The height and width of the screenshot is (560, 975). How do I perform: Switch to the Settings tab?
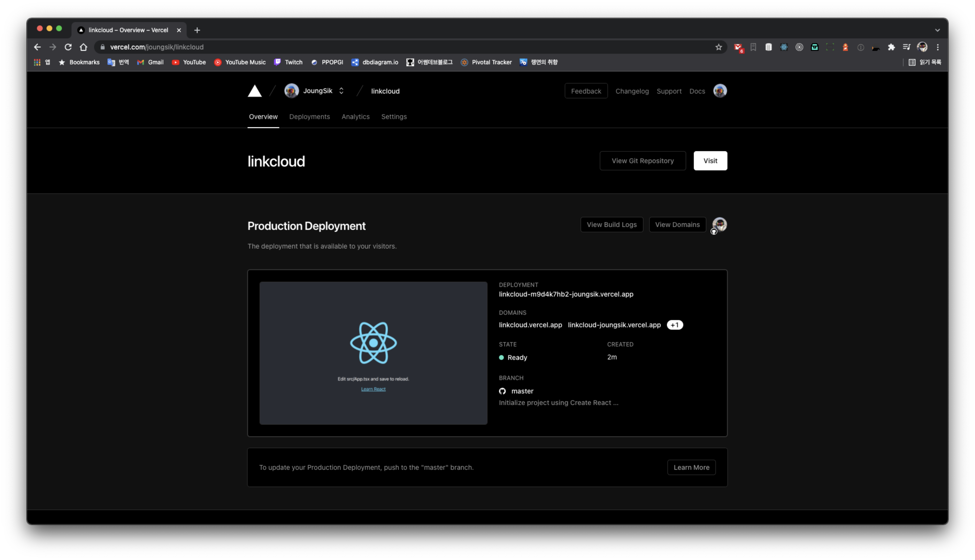coord(394,117)
